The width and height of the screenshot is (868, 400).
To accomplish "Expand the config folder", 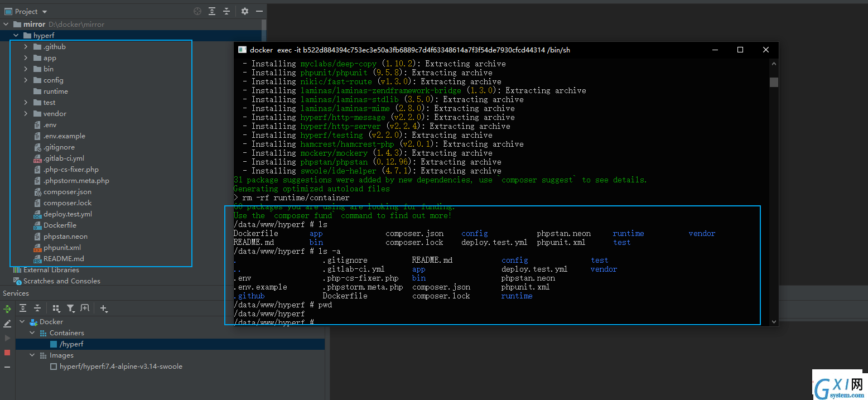I will click(x=26, y=80).
